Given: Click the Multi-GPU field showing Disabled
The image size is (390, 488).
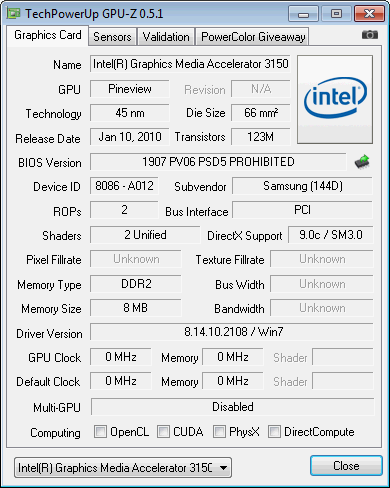Looking at the screenshot, I should click(233, 407).
